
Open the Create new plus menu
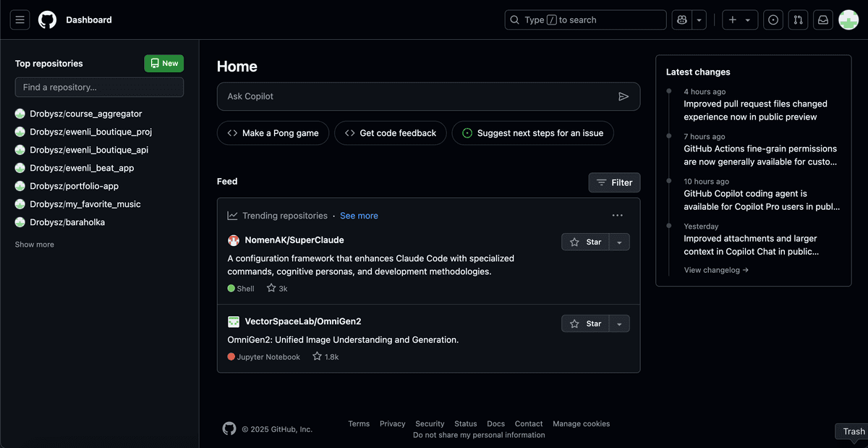click(740, 20)
